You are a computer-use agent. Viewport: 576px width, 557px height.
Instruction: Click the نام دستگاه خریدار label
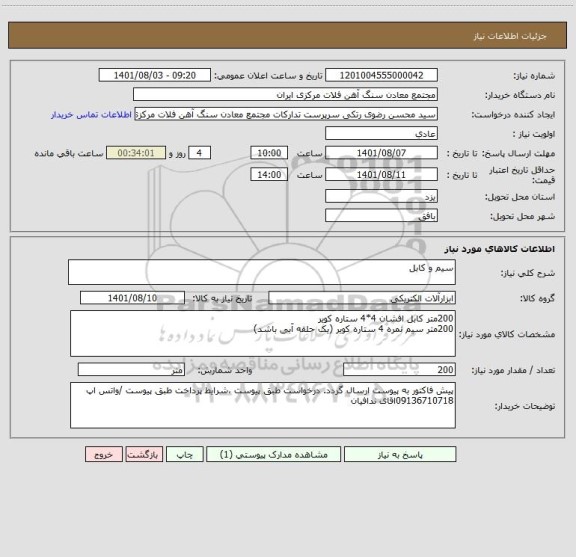pyautogui.click(x=520, y=95)
